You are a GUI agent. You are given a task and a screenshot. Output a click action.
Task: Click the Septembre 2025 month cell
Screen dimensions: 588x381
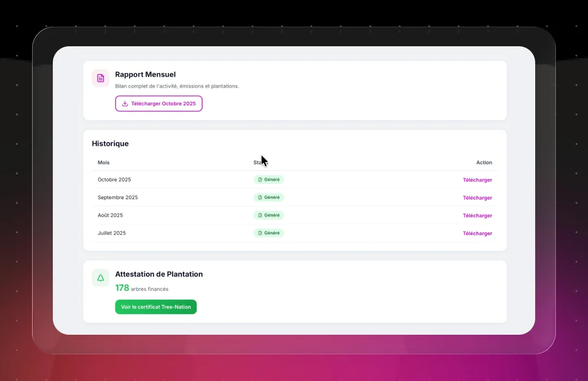118,197
